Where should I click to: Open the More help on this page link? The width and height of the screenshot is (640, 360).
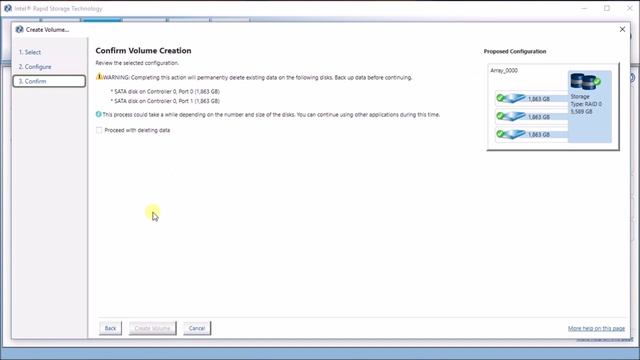tap(596, 328)
